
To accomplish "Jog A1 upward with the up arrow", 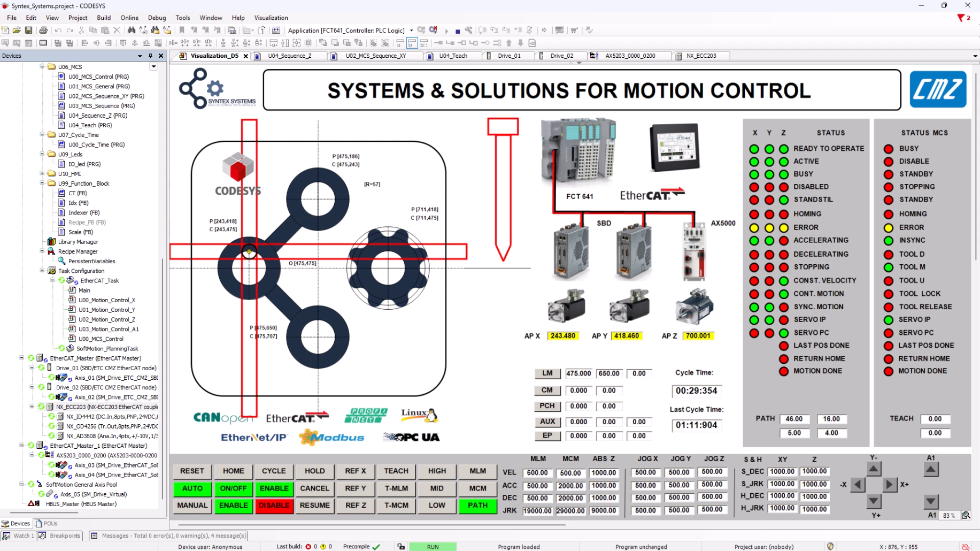I will tap(931, 469).
